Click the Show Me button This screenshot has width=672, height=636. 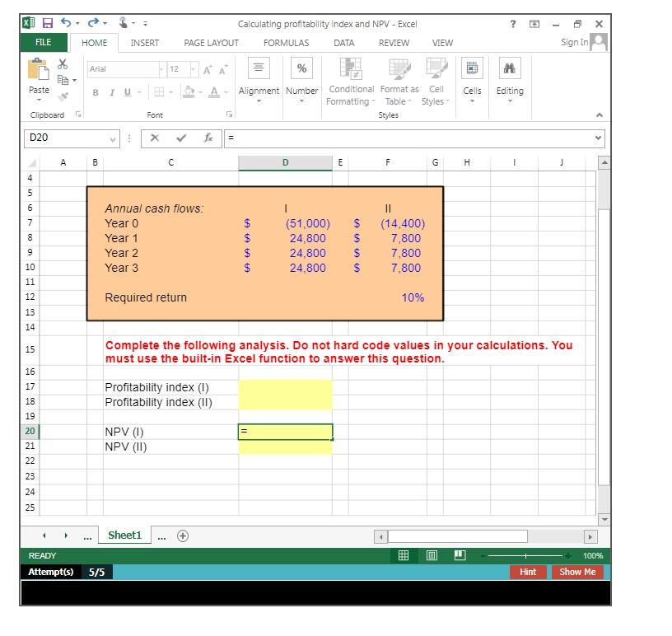(x=577, y=572)
